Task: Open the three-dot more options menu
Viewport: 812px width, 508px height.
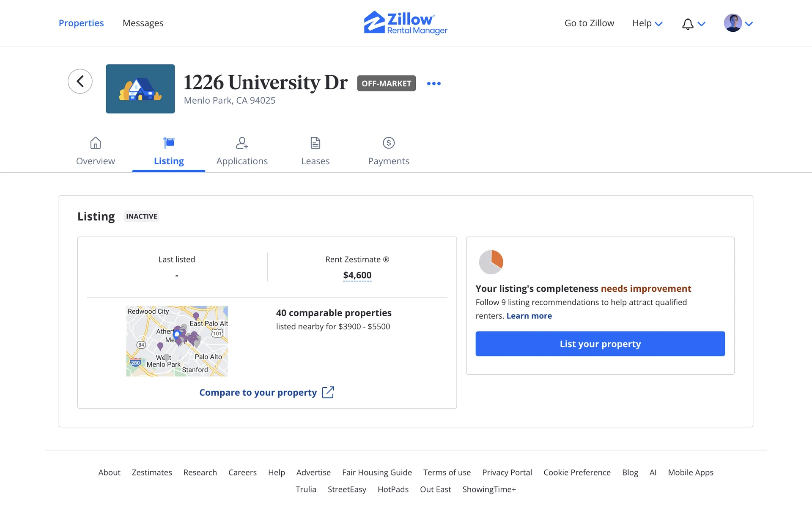Action: (x=433, y=83)
